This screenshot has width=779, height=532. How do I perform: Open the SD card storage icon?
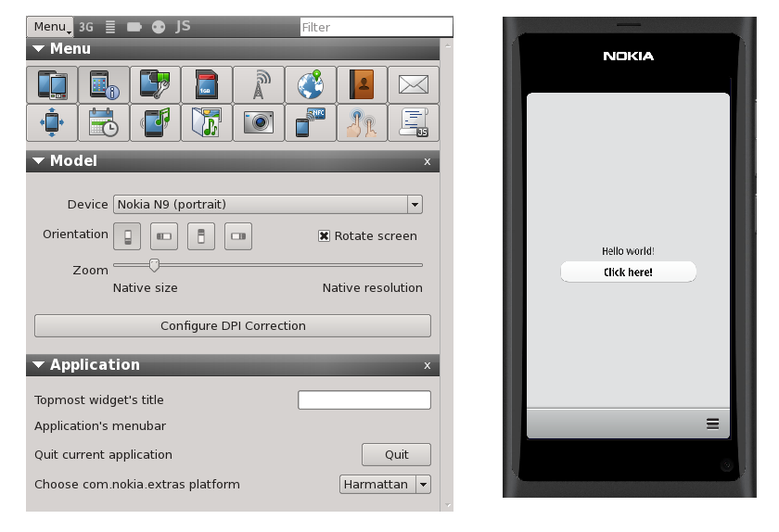(207, 85)
